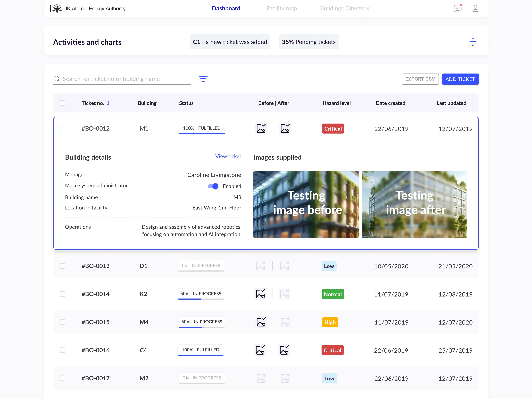The image size is (532, 399).
Task: Click the before image icon on #BO-0015 row
Action: (x=261, y=322)
